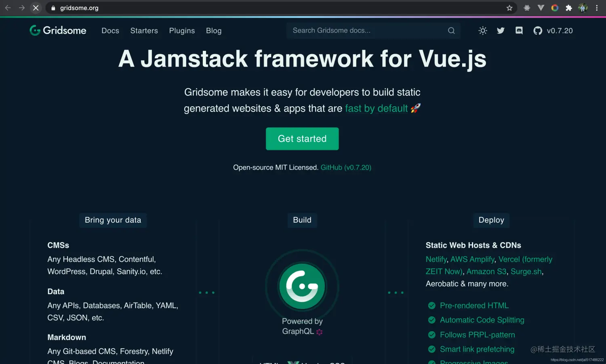Click the v0.7.20 version link in header
Screen dimensions: 606x364
560,31
